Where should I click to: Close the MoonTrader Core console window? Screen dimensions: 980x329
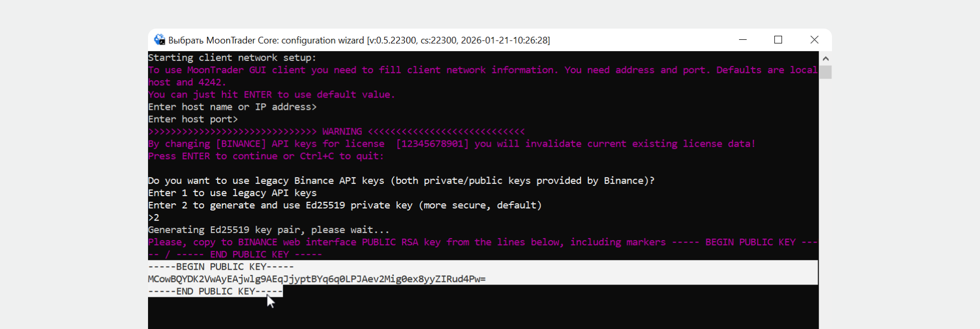pos(814,40)
